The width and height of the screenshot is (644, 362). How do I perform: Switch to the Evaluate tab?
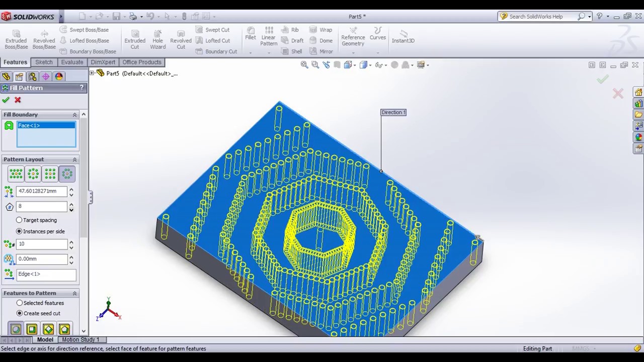point(72,62)
